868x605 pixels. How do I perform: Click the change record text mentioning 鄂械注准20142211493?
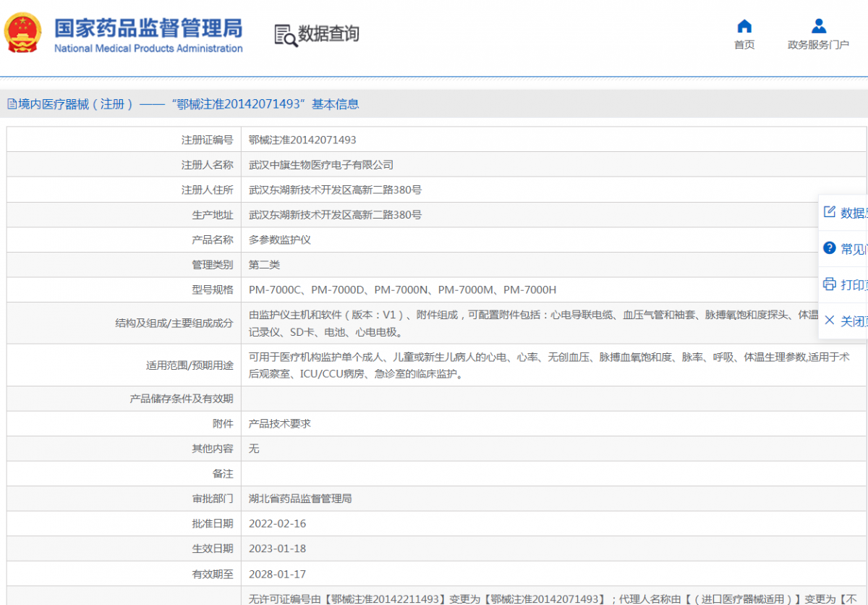[553, 598]
